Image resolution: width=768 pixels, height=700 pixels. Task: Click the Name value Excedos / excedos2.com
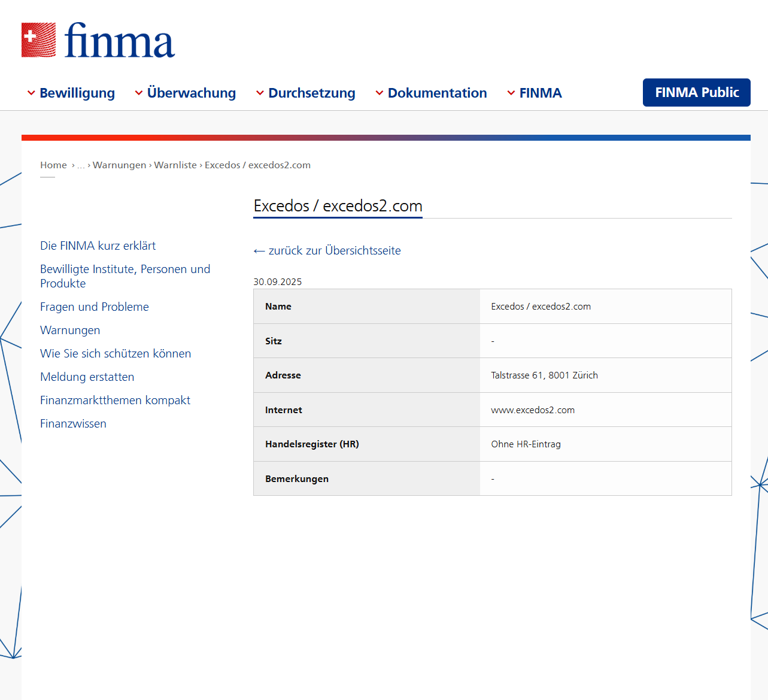tap(541, 307)
